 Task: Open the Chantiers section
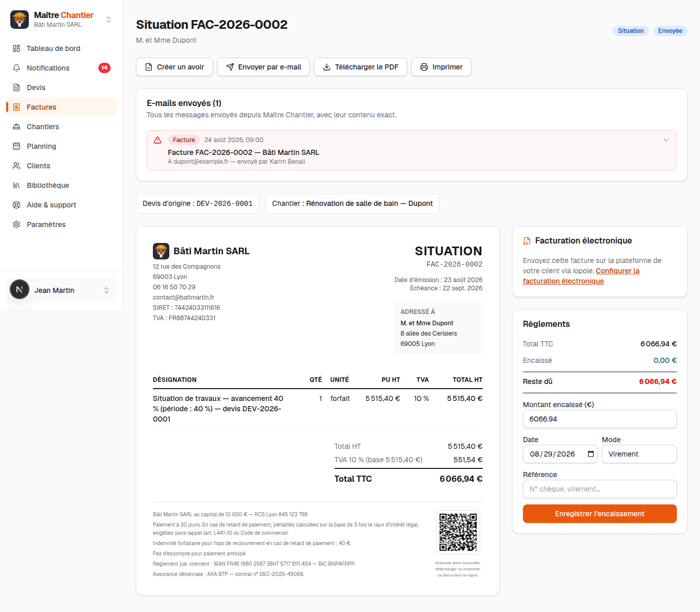pyautogui.click(x=61, y=127)
